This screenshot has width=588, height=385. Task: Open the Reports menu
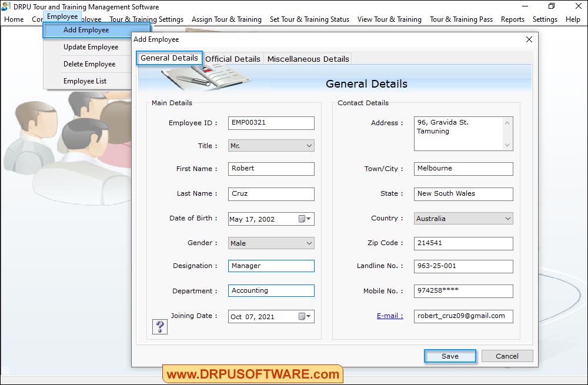pyautogui.click(x=513, y=19)
